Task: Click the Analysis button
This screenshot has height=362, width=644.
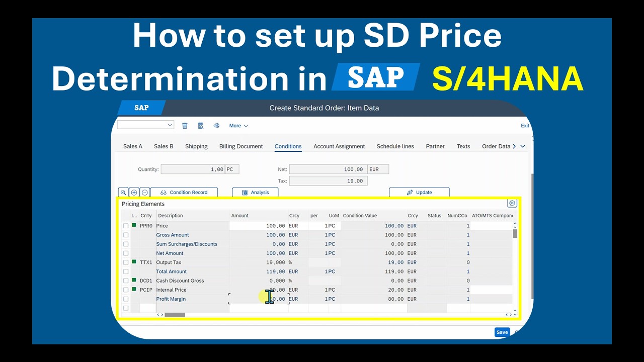Action: pos(255,193)
